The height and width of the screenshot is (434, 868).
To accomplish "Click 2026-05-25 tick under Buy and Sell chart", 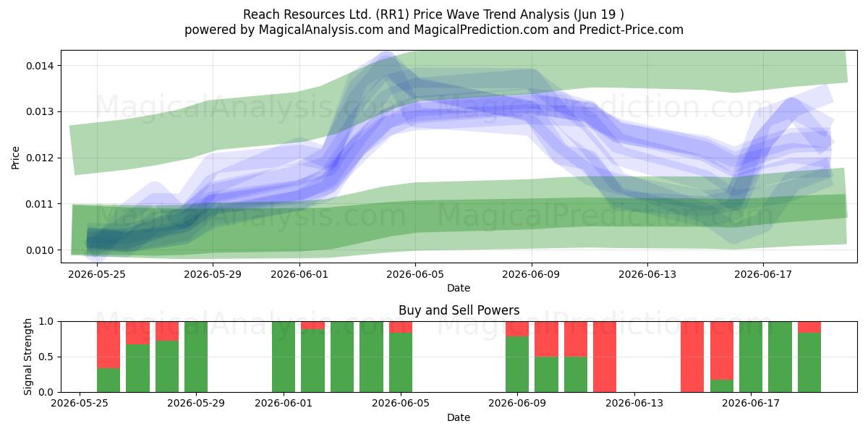I will point(80,404).
